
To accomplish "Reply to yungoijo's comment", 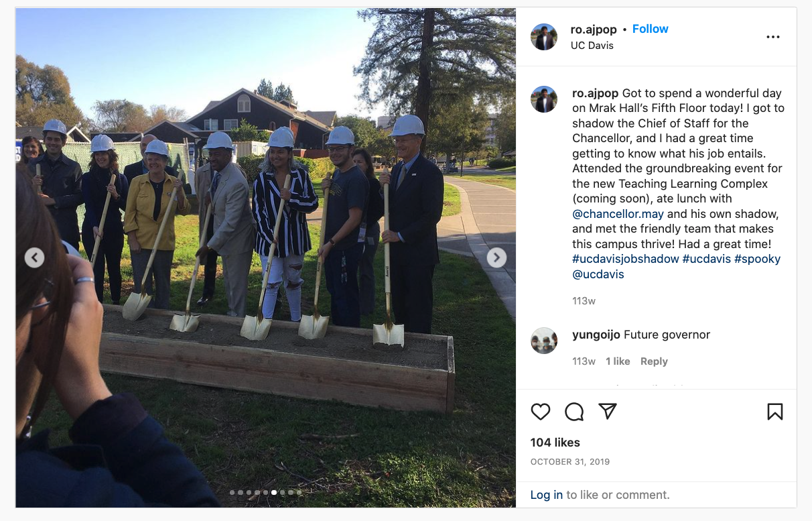I will click(654, 361).
